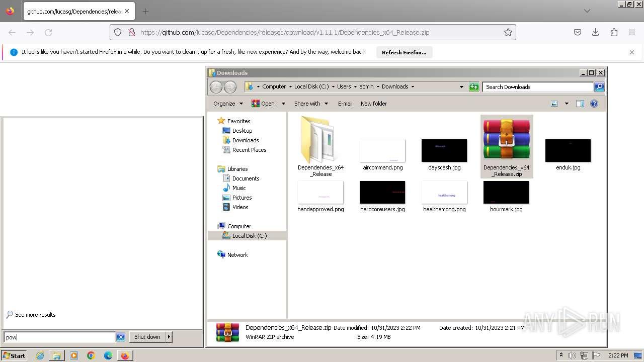This screenshot has width=644, height=362.
Task: Select aircommand.png file
Action: 382,155
